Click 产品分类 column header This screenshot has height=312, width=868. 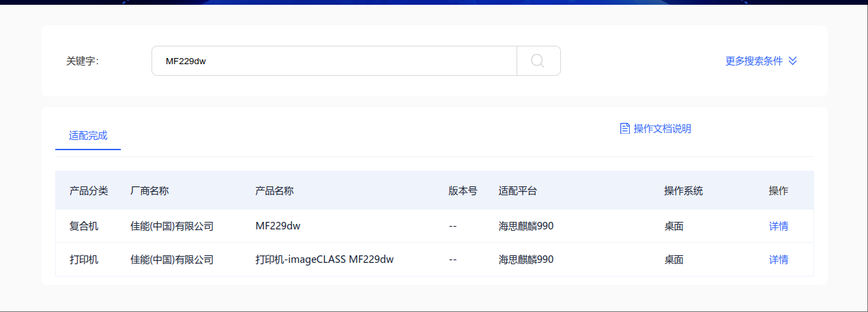89,190
